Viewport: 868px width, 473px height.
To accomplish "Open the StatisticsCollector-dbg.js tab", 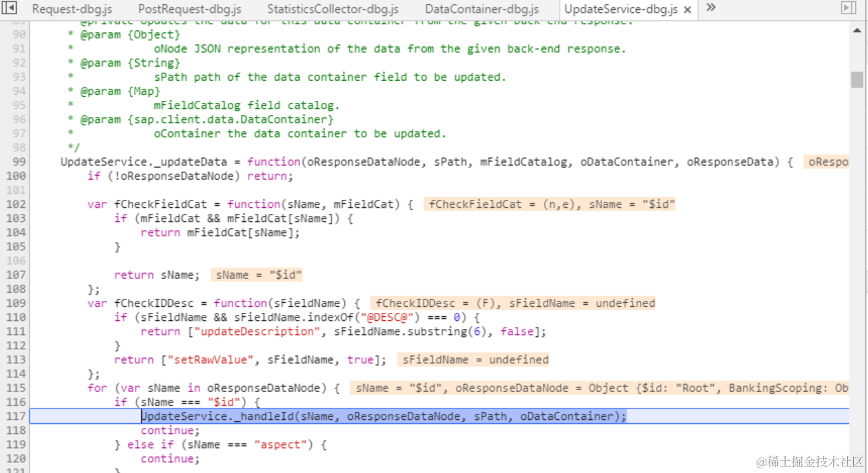I will click(333, 9).
